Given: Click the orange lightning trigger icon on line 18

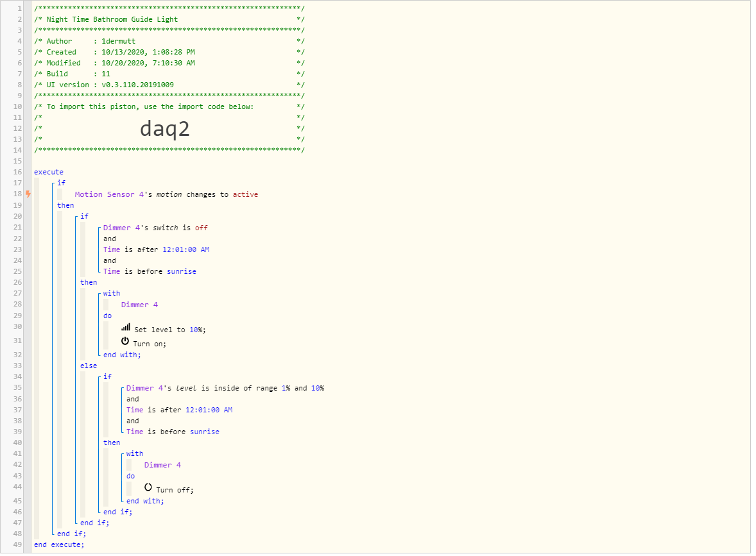Looking at the screenshot, I should coord(28,195).
